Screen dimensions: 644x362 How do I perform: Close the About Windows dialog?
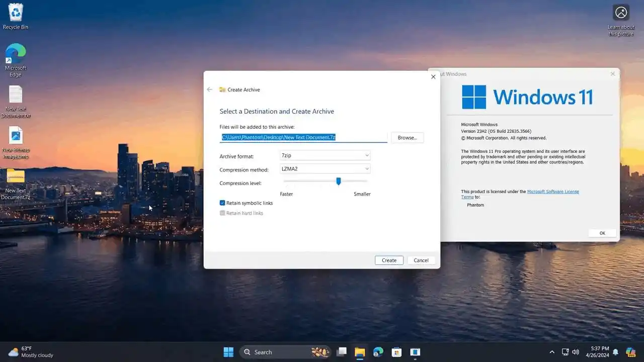[x=612, y=74]
